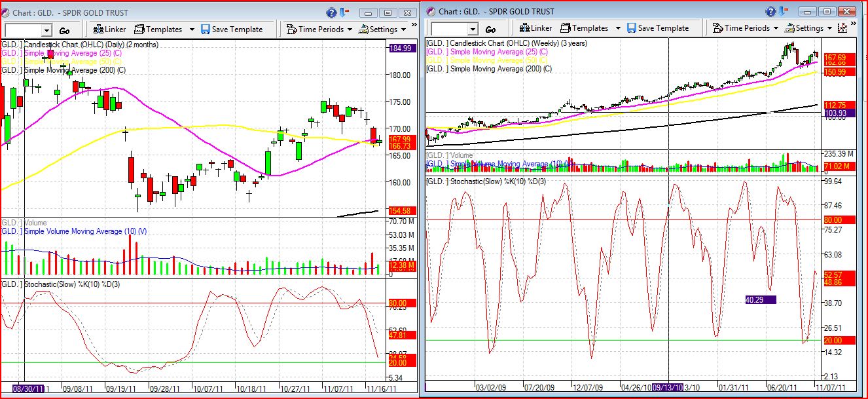Close the weekly chart window
This screenshot has height=399, width=868.
point(846,11)
